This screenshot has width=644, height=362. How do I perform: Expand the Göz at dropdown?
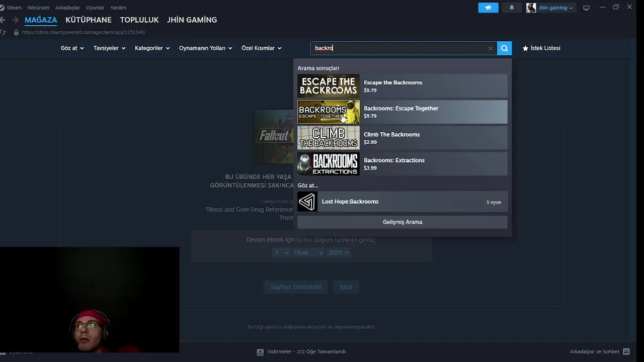[72, 48]
